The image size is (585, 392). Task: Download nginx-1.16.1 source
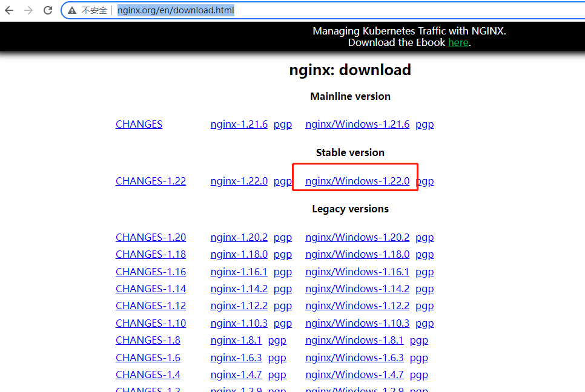(239, 272)
